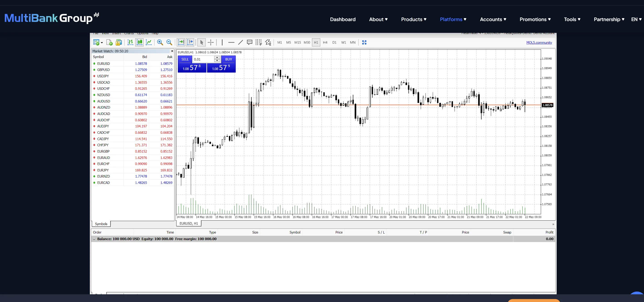Click the sell price 1.08578 tile
The width and height of the screenshot is (644, 302).
coord(192,68)
